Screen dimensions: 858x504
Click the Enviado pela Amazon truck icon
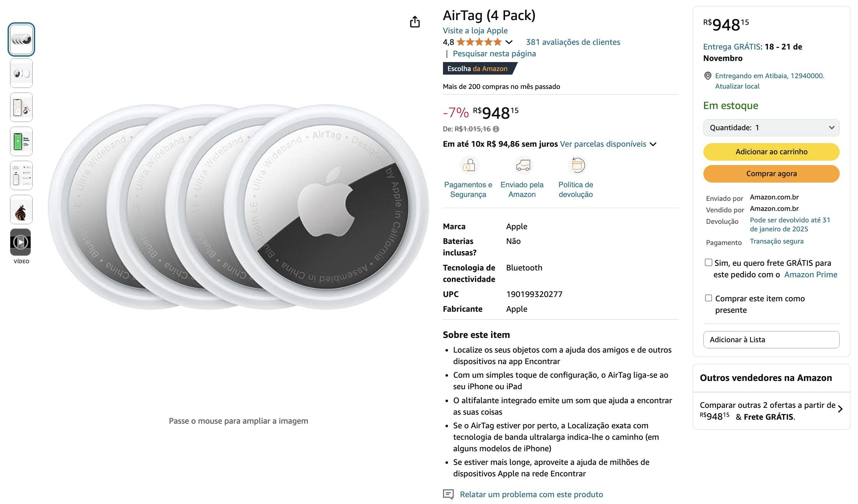click(x=523, y=165)
